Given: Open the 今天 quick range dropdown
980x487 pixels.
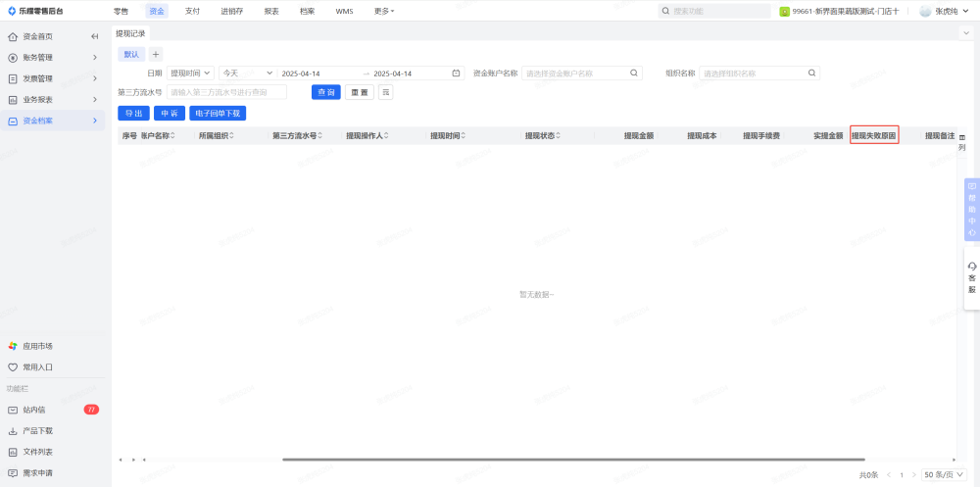Looking at the screenshot, I should [x=243, y=73].
